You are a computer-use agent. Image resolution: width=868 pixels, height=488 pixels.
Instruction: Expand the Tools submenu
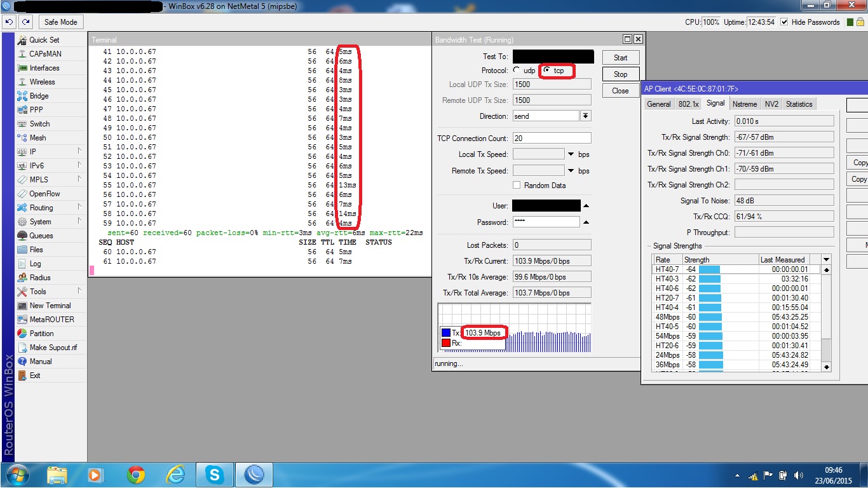79,291
